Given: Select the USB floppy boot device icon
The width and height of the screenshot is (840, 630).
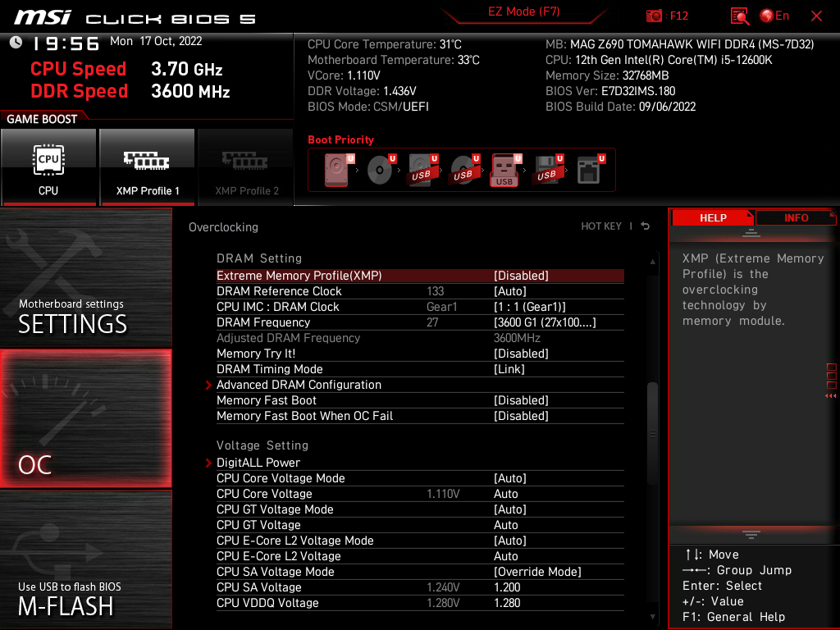Looking at the screenshot, I should tap(547, 170).
